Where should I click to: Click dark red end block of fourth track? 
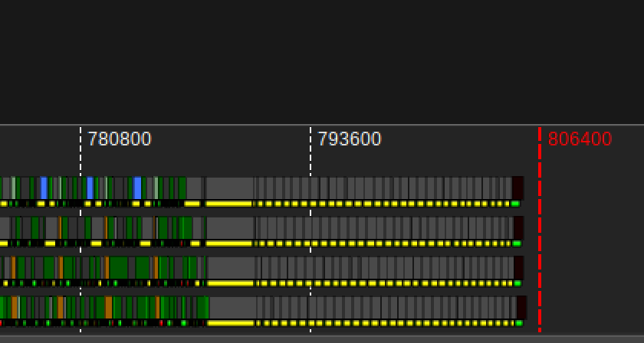pos(521,308)
